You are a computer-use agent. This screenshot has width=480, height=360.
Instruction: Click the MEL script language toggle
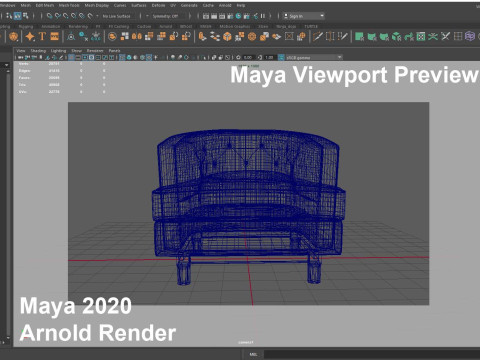click(x=253, y=354)
